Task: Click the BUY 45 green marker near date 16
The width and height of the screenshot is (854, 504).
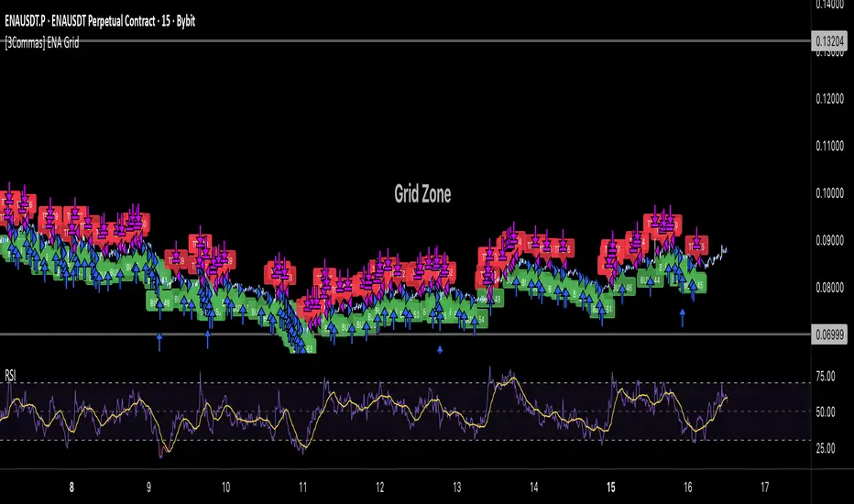Action: pos(695,284)
